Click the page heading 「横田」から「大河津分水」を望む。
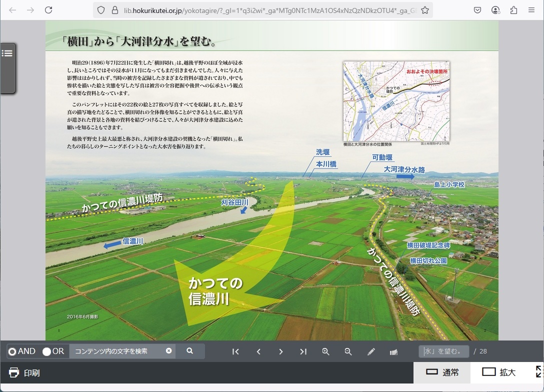The width and height of the screenshot is (544, 392). (139, 41)
